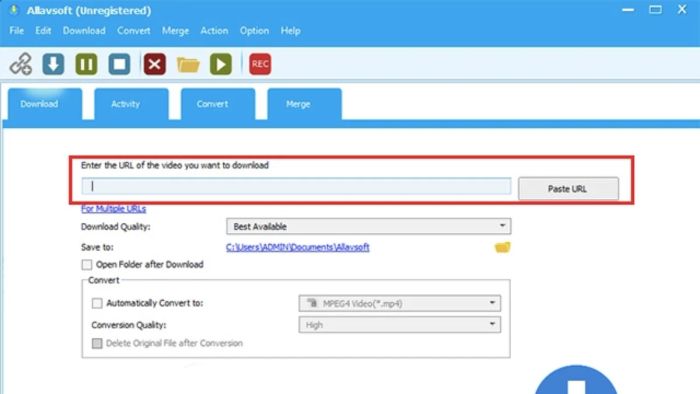Open the Edit menu
The height and width of the screenshot is (394, 700).
pyautogui.click(x=43, y=31)
